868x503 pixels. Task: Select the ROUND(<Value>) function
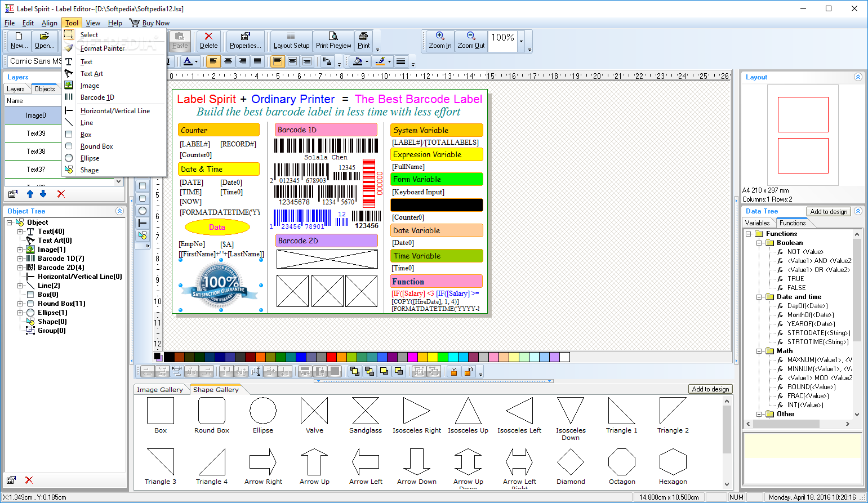[x=811, y=387]
